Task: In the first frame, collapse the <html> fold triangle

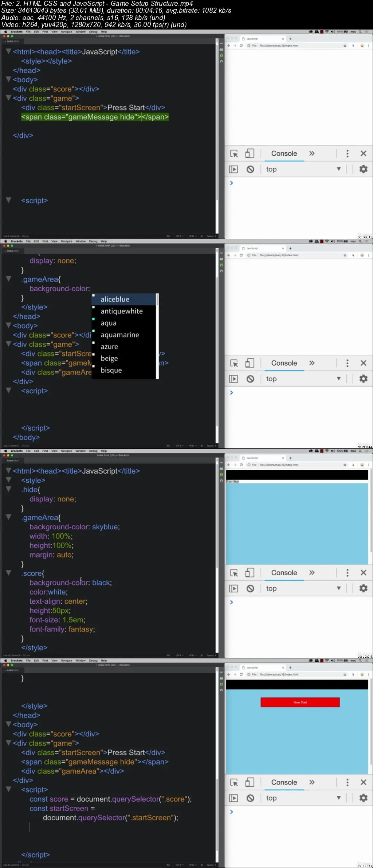Action: 8,51
